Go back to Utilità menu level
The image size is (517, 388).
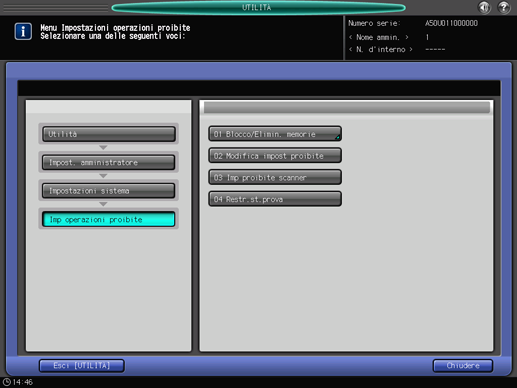[x=109, y=134]
